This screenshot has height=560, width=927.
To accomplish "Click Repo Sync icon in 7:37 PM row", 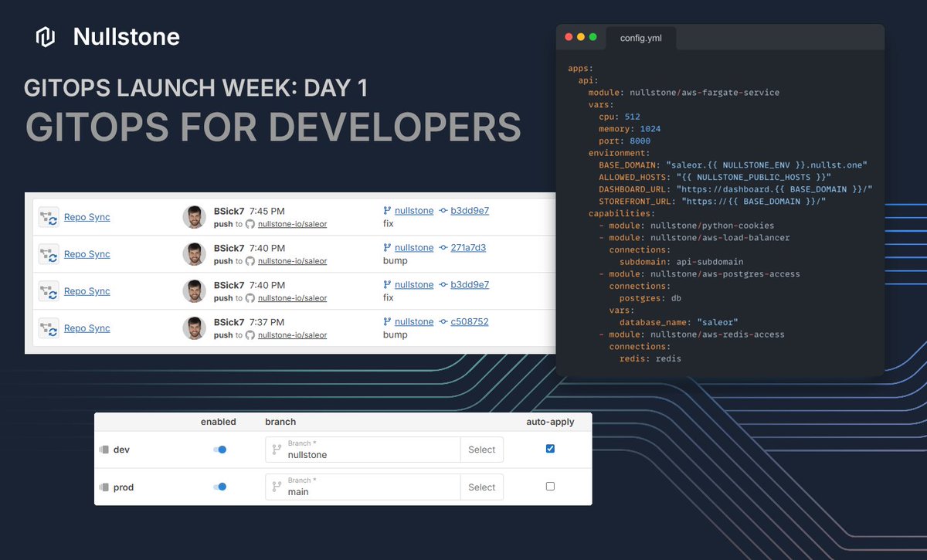I will point(49,328).
